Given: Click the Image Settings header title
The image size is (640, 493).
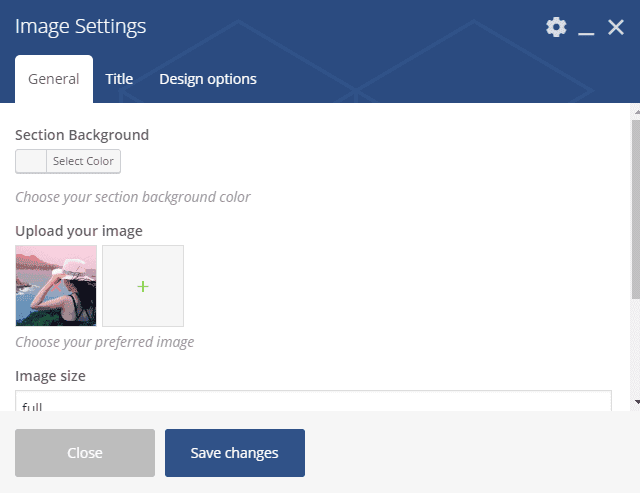Looking at the screenshot, I should (80, 27).
